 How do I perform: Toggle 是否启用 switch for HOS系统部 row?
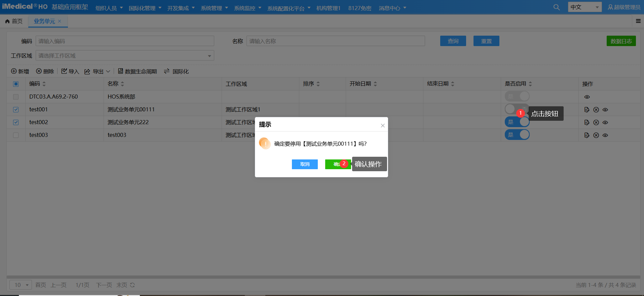coord(517,96)
